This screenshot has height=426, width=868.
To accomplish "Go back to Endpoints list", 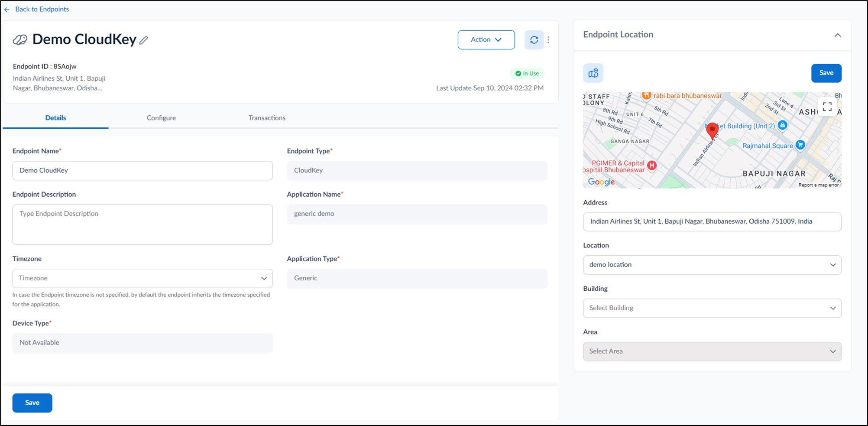I will point(42,9).
